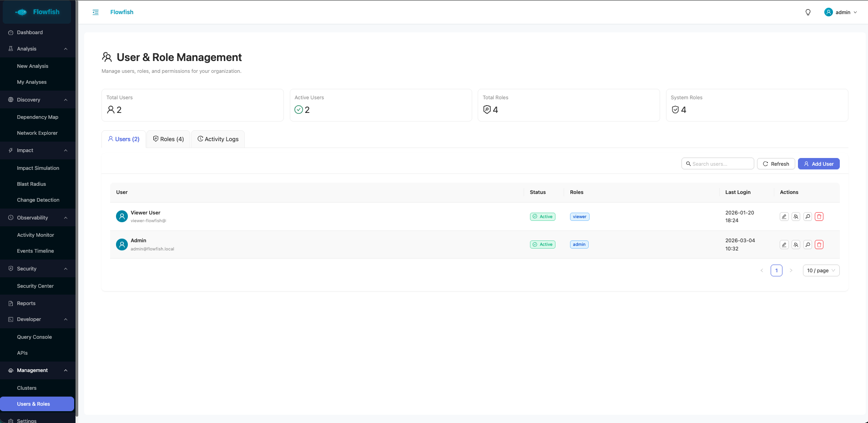Click Active status badge for Viewer User
Image resolution: width=868 pixels, height=423 pixels.
[543, 217]
